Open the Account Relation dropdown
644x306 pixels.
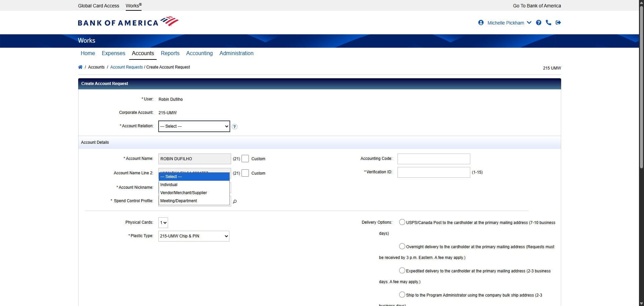point(194,126)
